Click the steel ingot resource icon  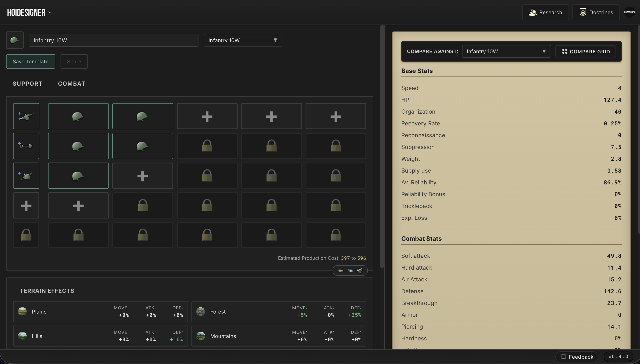350,270
